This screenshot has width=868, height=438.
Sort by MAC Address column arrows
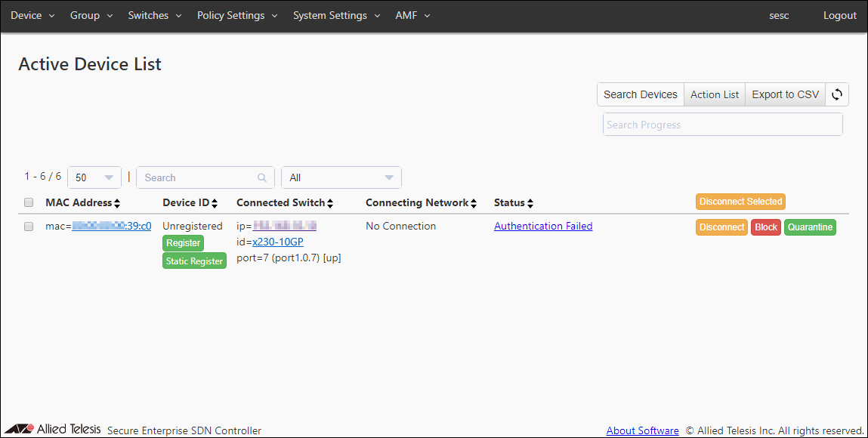coord(117,203)
